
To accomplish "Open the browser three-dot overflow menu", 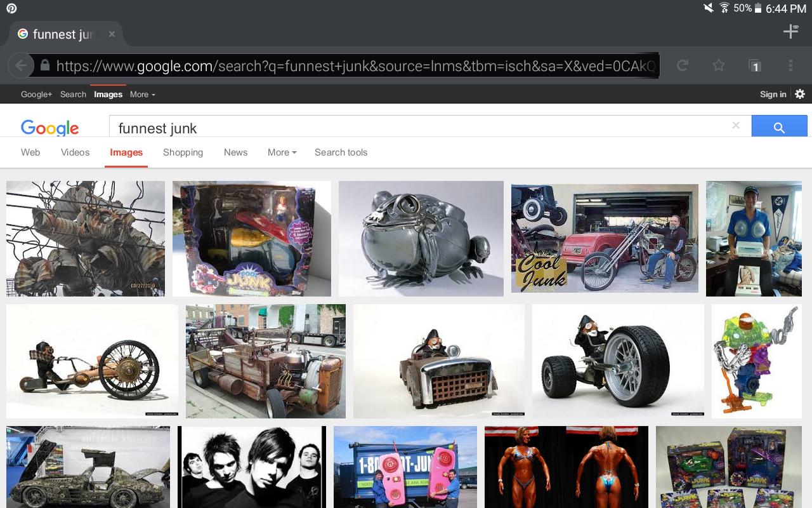I will click(790, 65).
